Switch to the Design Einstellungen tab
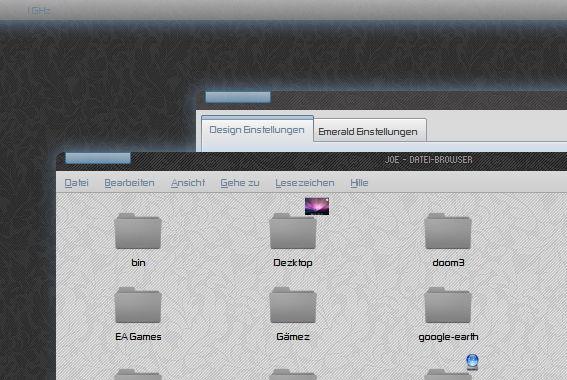The image size is (567, 380). coord(257,130)
